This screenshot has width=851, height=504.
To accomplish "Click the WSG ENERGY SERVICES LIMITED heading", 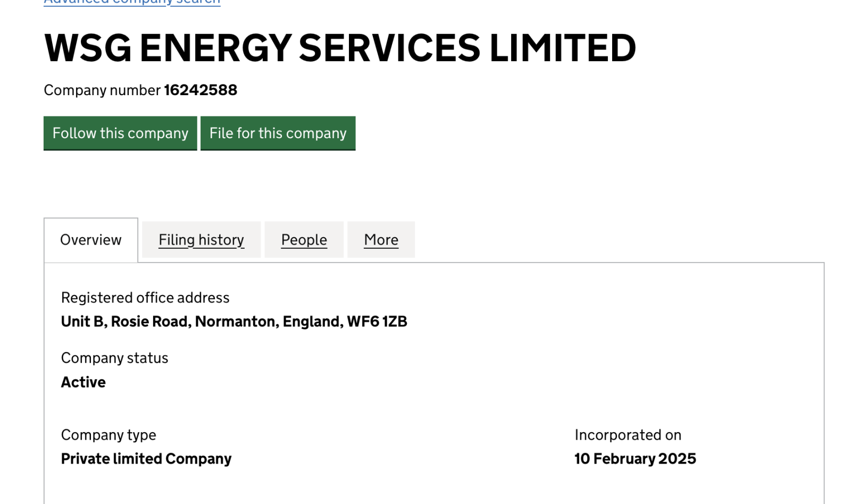I will tap(340, 48).
